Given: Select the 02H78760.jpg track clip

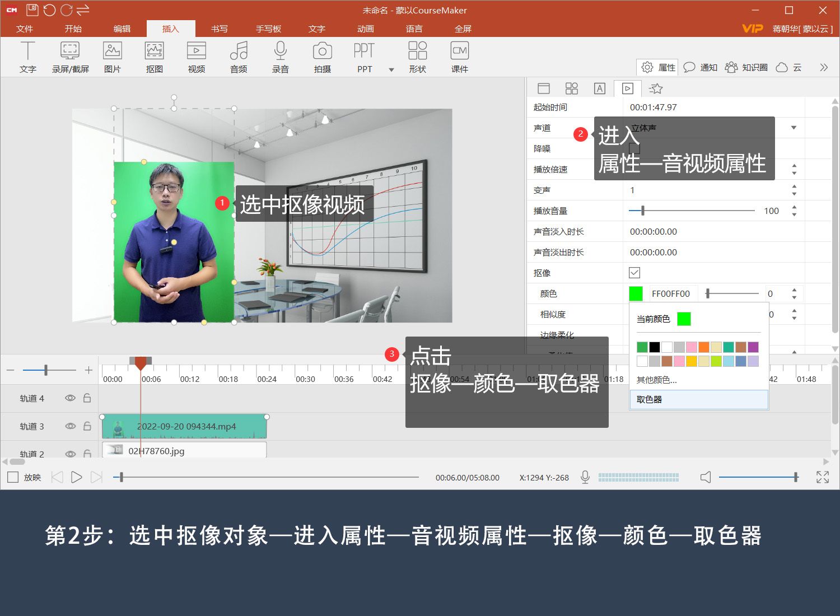Looking at the screenshot, I should click(x=184, y=450).
